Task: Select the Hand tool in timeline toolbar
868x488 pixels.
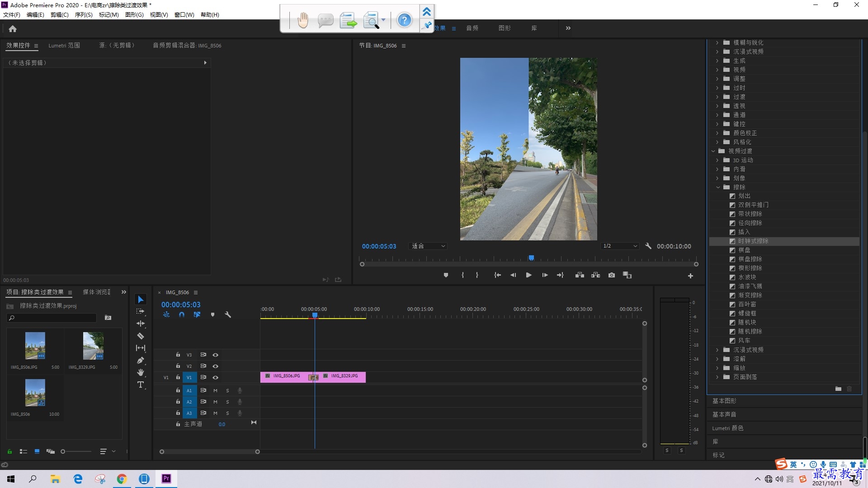Action: point(141,372)
